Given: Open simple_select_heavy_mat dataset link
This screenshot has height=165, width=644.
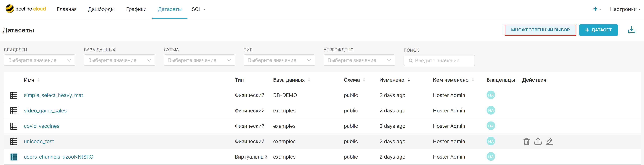Looking at the screenshot, I should 54,95.
